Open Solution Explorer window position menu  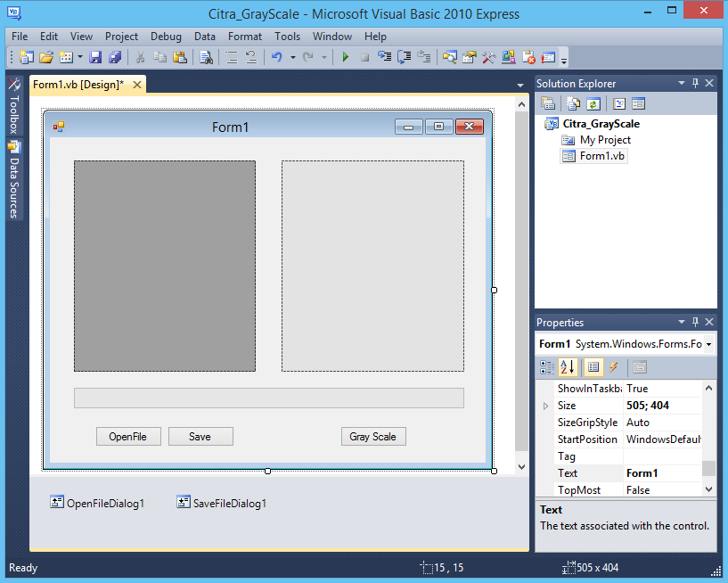coord(681,83)
